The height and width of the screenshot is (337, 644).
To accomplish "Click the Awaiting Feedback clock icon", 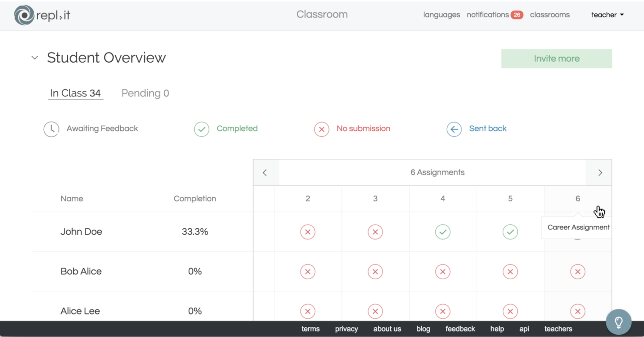I will (51, 129).
